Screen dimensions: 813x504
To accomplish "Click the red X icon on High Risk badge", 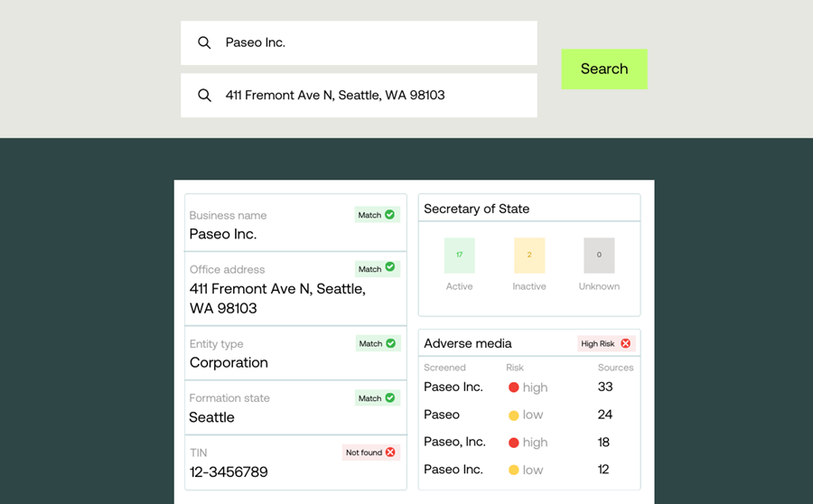I will 626,343.
